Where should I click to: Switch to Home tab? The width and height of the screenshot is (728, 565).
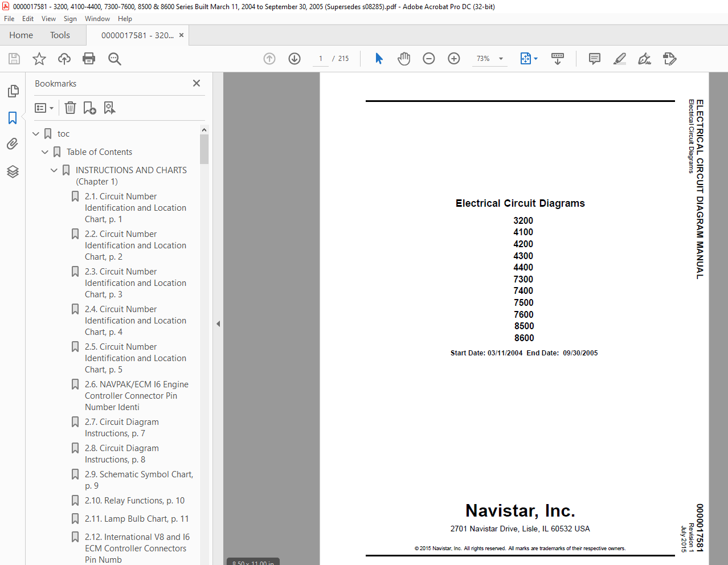(x=21, y=35)
